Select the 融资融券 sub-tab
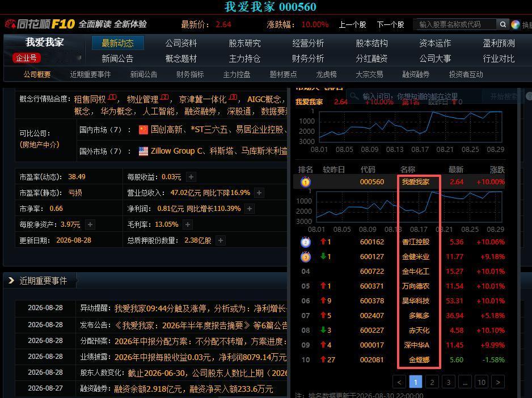The image size is (532, 398). click(x=416, y=74)
